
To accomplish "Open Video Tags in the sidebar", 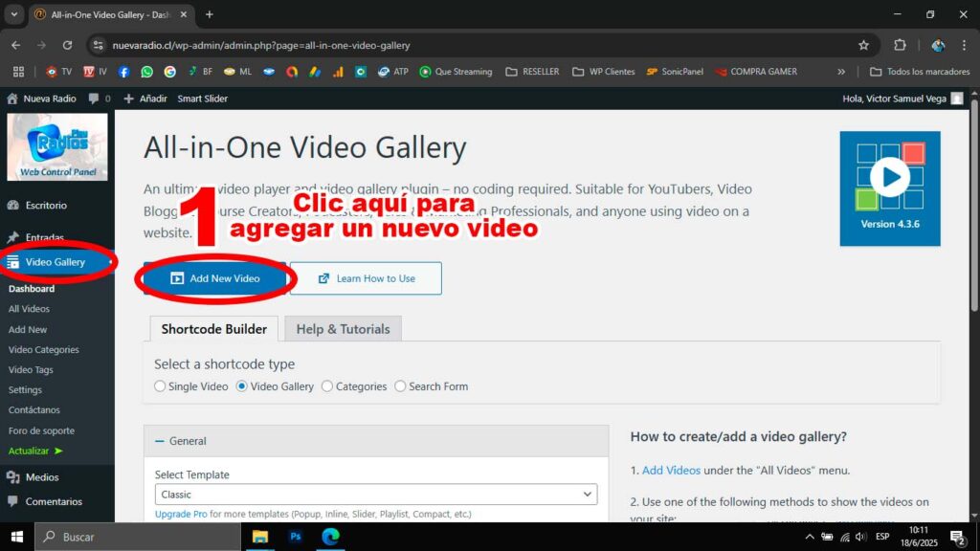I will [x=31, y=370].
